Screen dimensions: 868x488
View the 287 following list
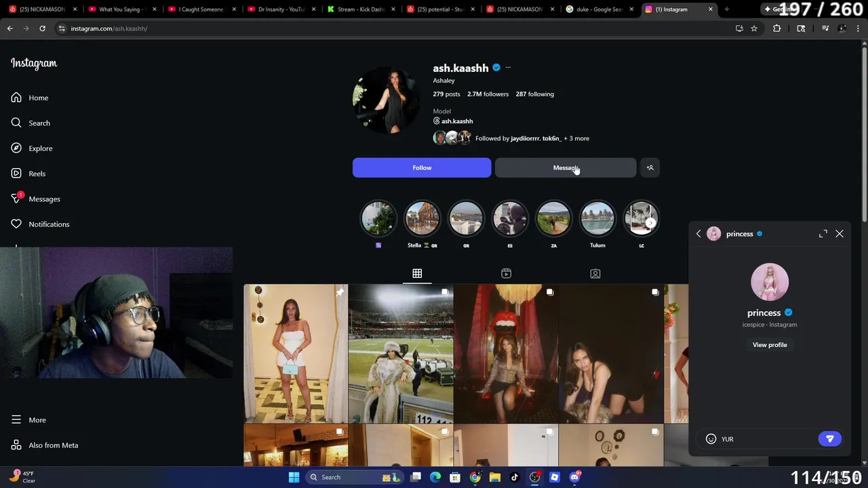tap(534, 94)
